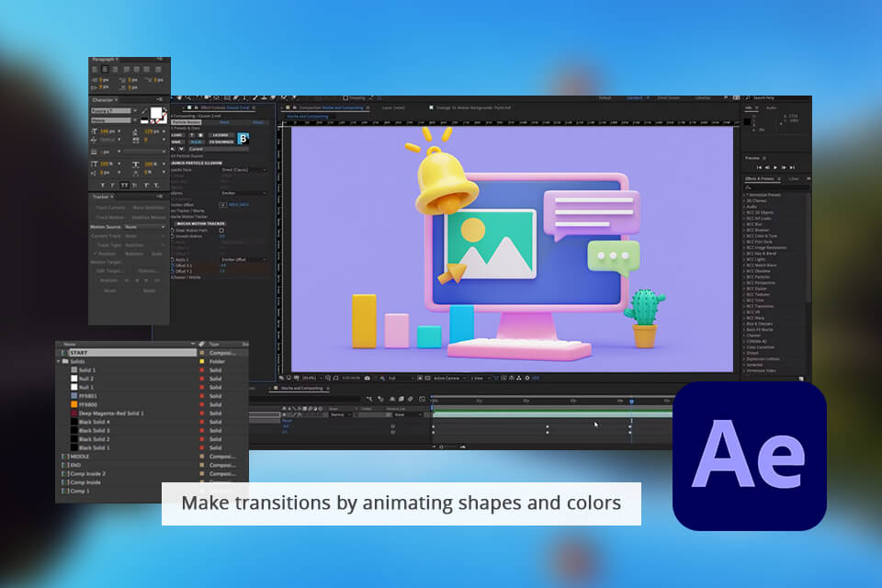Select left align text in Paragraph panel
This screenshot has height=588, width=882.
click(x=95, y=70)
